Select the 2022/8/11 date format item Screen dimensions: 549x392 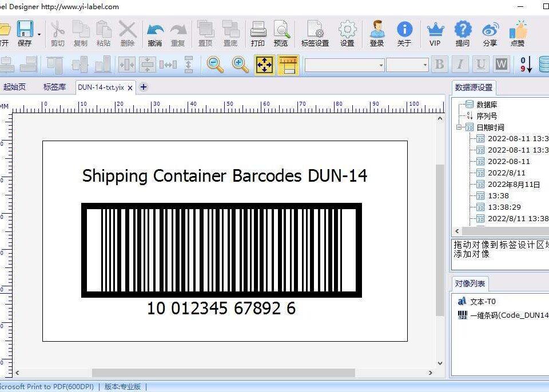pos(506,173)
